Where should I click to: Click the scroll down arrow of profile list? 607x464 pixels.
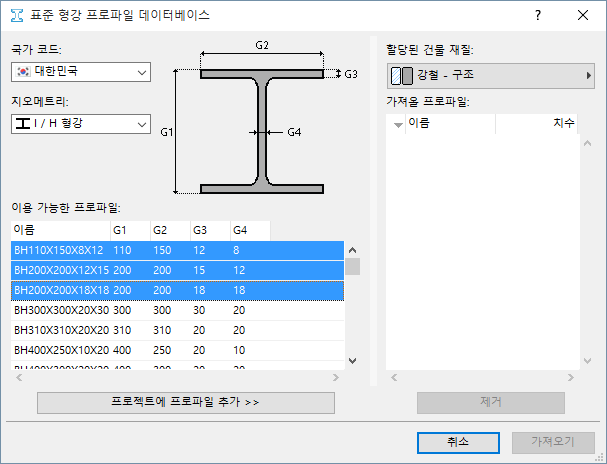(352, 361)
